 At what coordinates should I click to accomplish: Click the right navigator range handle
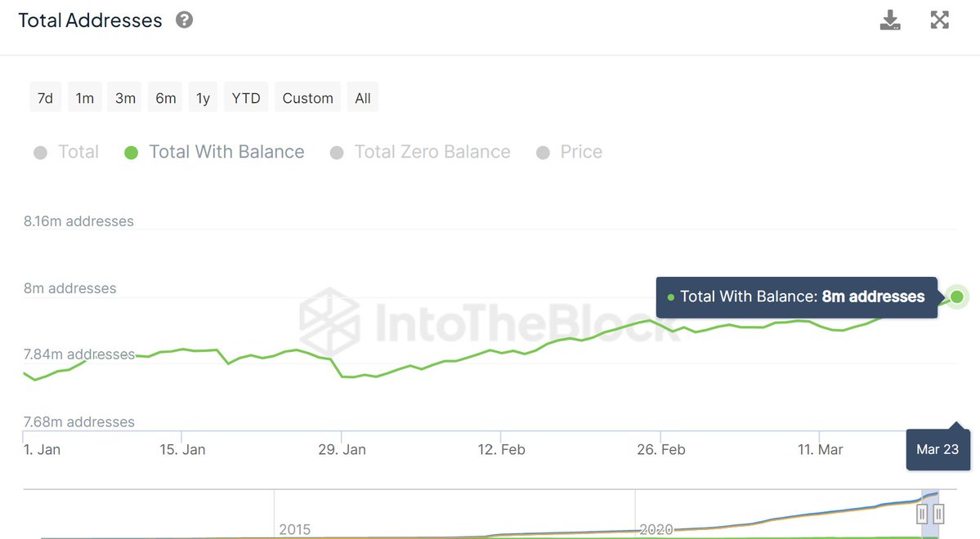coord(938,514)
